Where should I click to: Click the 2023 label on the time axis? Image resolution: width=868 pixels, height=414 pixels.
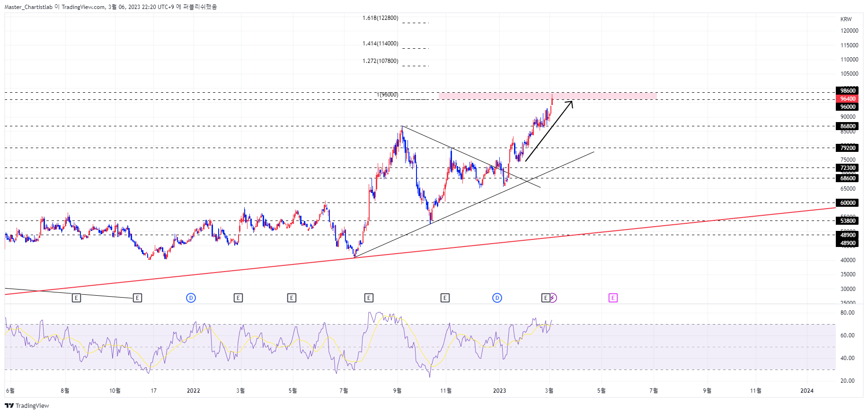click(499, 391)
